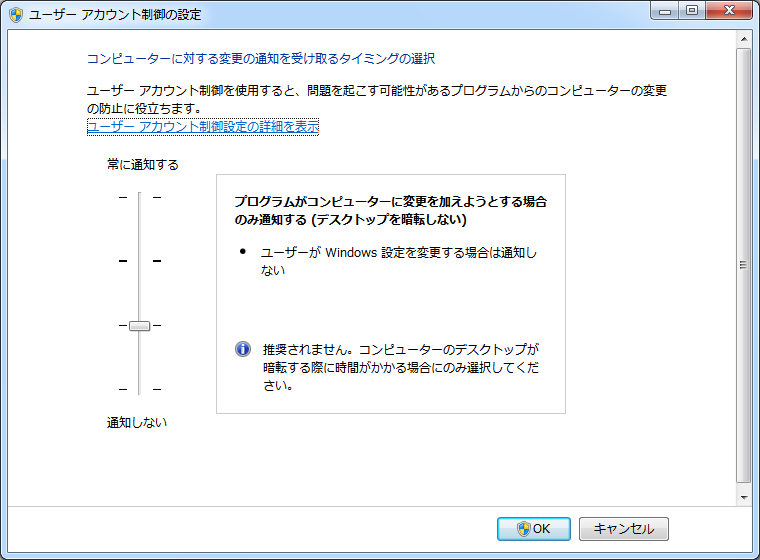
Task: Click the vertical scrollbar thumb
Action: point(743,265)
